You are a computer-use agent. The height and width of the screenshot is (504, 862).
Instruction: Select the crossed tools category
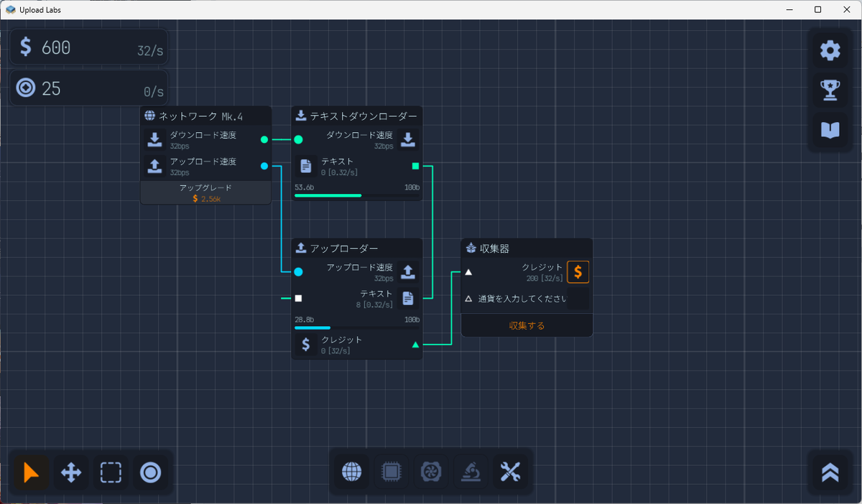click(x=510, y=472)
